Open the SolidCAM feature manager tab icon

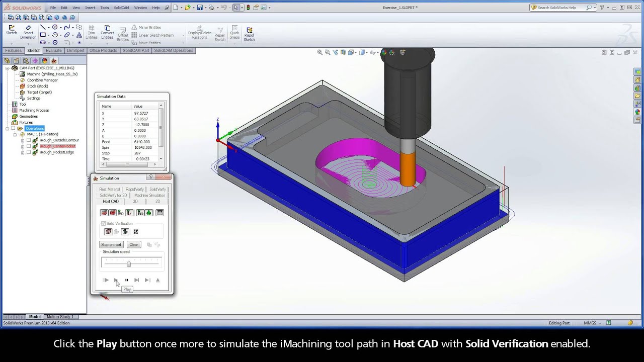tap(53, 60)
